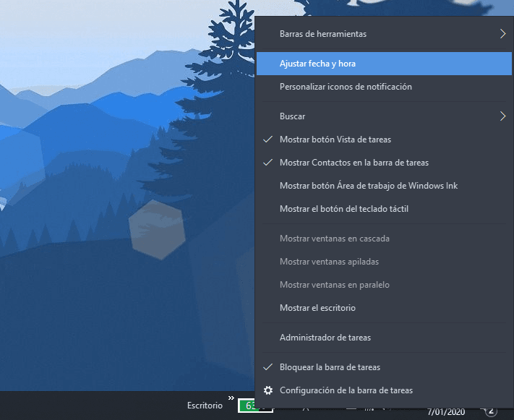The image size is (514, 420).
Task: Open Personalizar iconos de notificación
Action: (384, 87)
